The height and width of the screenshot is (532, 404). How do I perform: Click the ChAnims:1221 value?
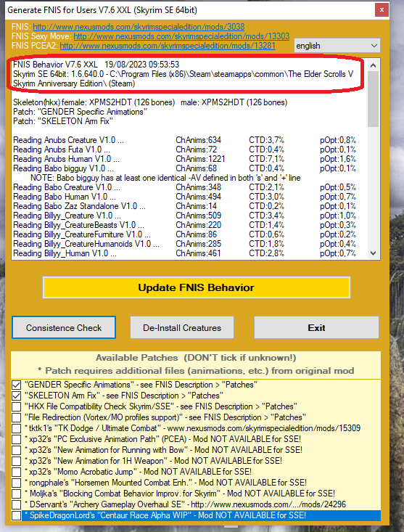click(x=200, y=159)
